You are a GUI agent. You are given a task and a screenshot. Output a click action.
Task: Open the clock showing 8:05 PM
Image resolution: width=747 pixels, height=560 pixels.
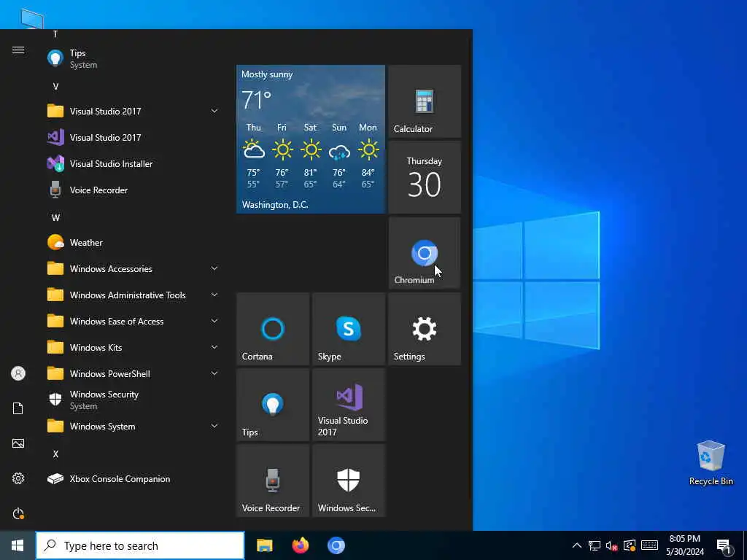click(685, 545)
